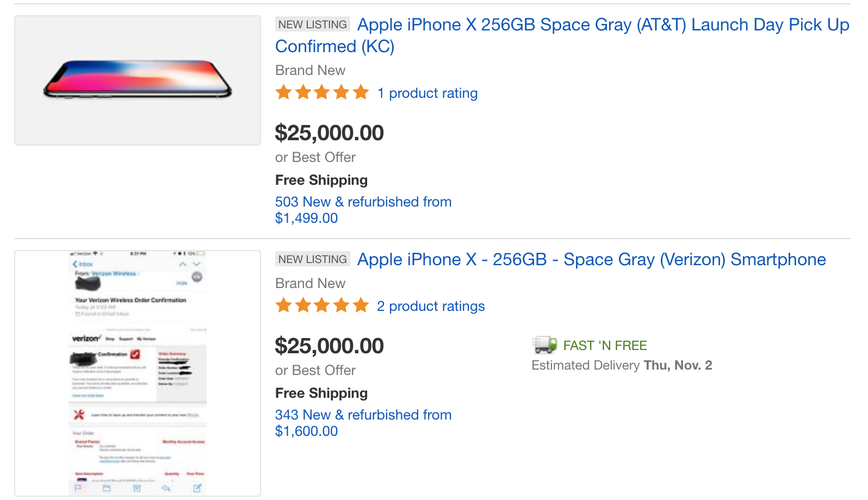
Task: Click the $1,499.00 starting price link
Action: tap(306, 218)
